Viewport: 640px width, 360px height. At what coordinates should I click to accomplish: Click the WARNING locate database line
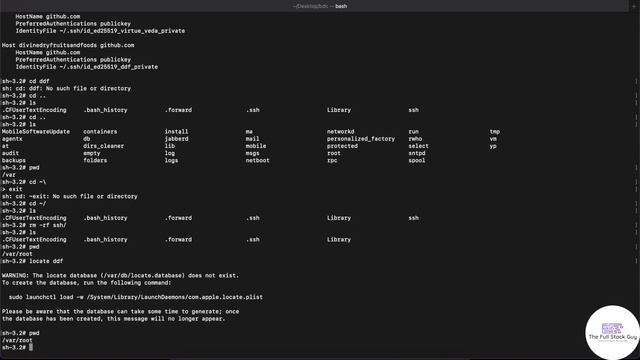[x=120, y=276]
